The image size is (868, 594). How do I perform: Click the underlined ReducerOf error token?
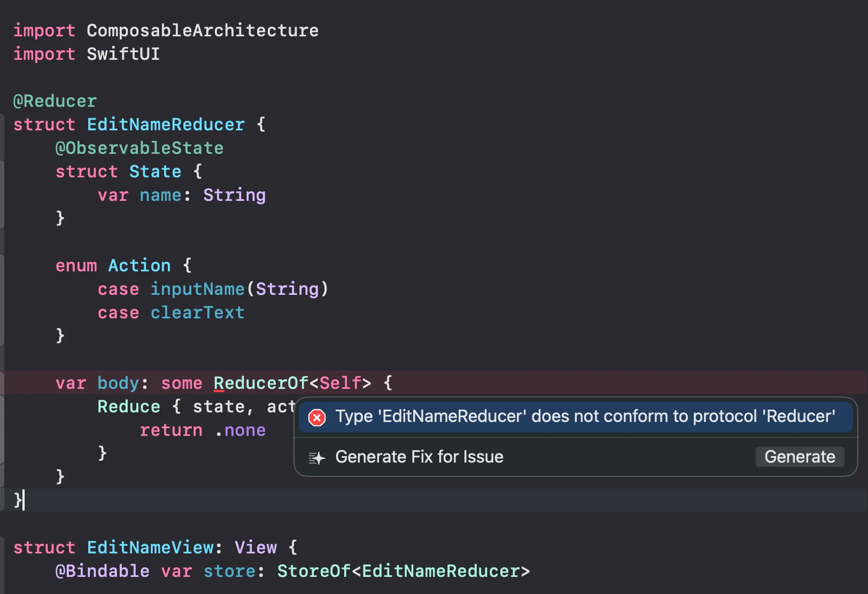coord(261,383)
